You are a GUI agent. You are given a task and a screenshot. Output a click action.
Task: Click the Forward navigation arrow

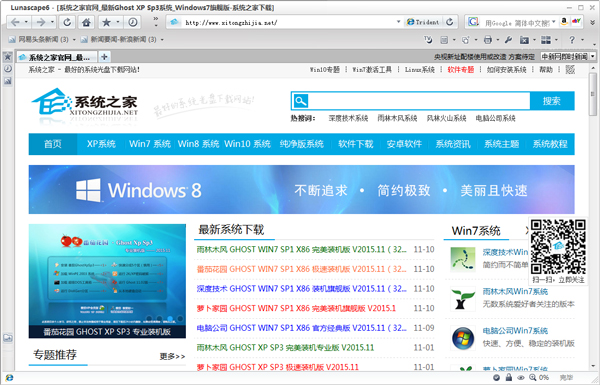pos(41,22)
